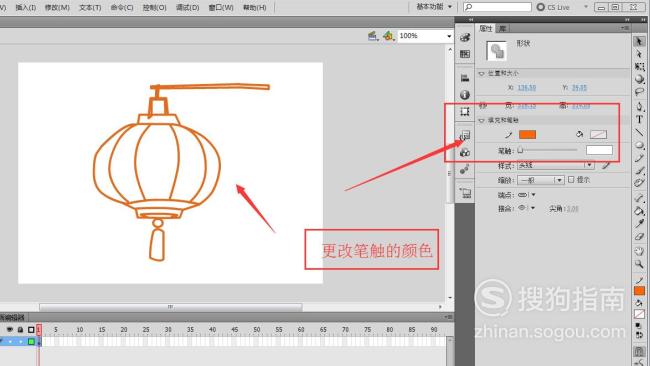
Task: Select the Oval shape tool
Action: click(639, 145)
